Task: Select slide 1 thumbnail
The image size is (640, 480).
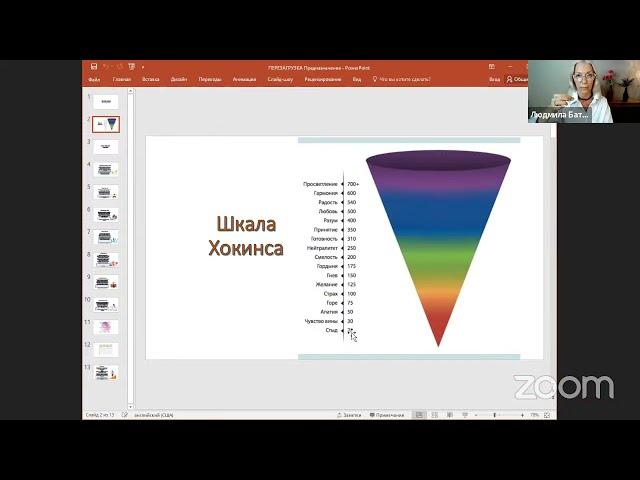Action: (x=106, y=101)
